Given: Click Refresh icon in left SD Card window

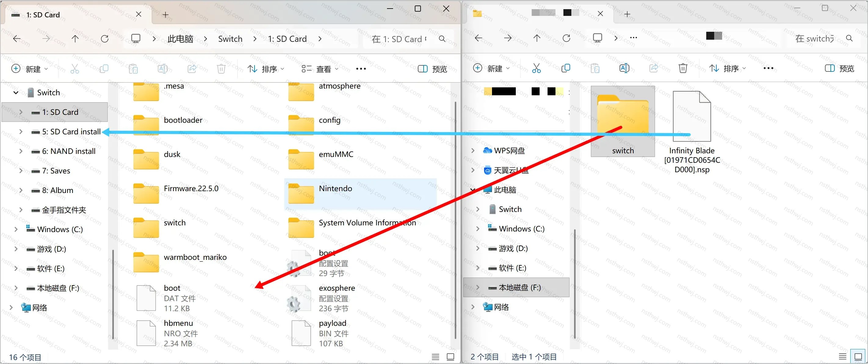Looking at the screenshot, I should point(105,39).
